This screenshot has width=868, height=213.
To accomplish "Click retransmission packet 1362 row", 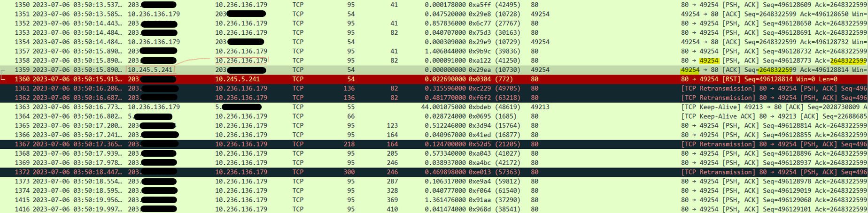I will [434, 98].
